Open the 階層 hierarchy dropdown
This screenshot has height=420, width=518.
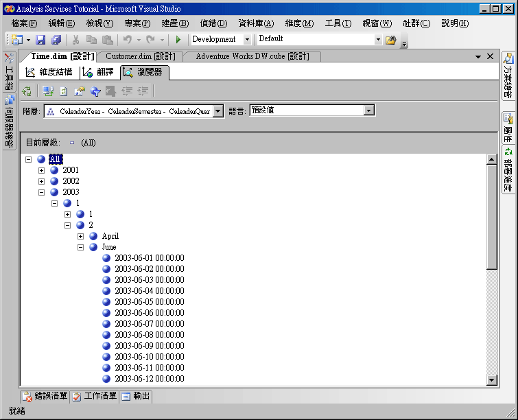pyautogui.click(x=217, y=111)
